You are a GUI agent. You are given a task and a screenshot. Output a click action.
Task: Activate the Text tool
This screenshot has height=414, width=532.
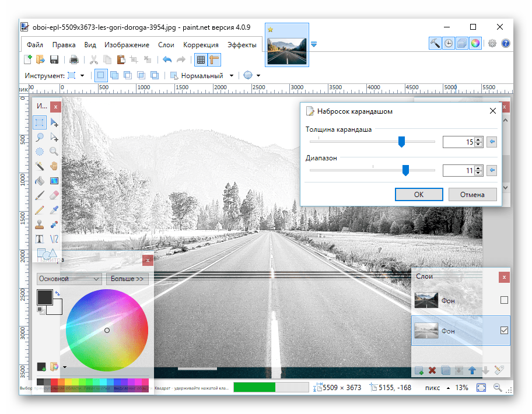[40, 239]
